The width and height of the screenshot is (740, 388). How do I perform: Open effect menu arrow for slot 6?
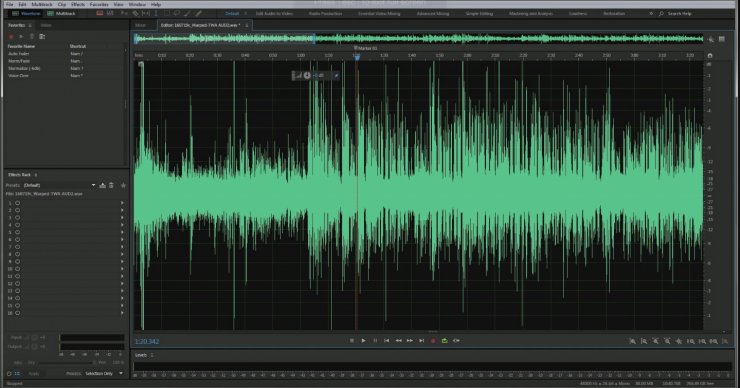click(x=122, y=240)
